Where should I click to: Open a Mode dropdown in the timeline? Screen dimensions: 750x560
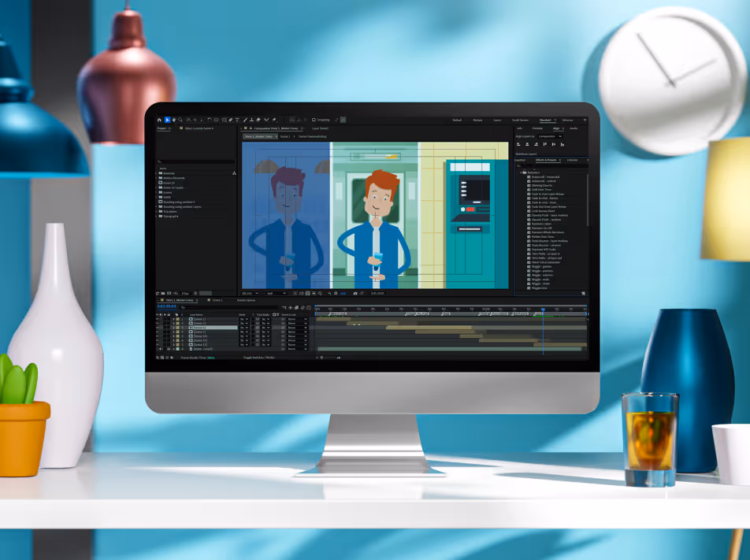[247, 319]
